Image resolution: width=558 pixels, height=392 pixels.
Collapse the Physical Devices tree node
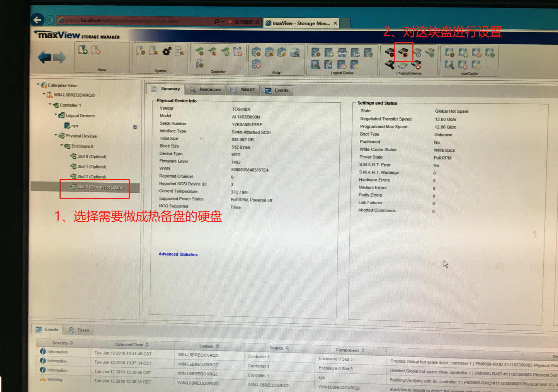[56, 135]
